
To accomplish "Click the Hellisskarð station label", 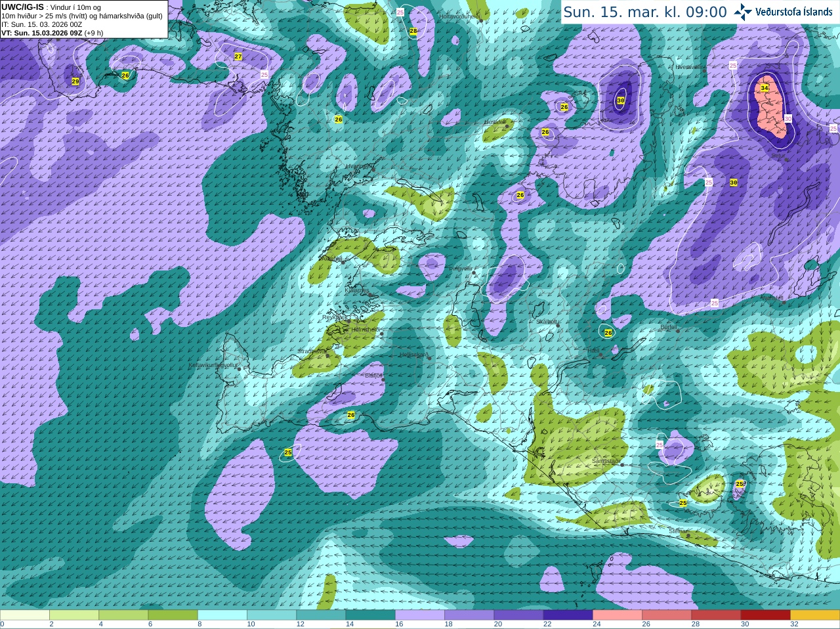I will coord(414,355).
